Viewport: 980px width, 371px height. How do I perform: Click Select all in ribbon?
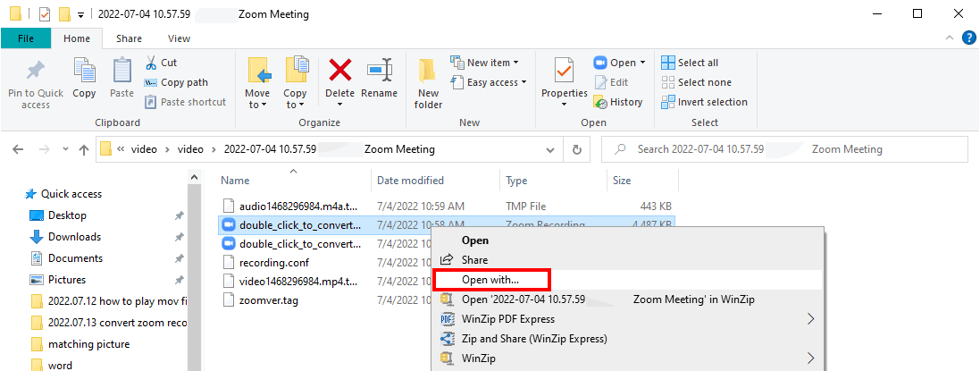click(690, 63)
